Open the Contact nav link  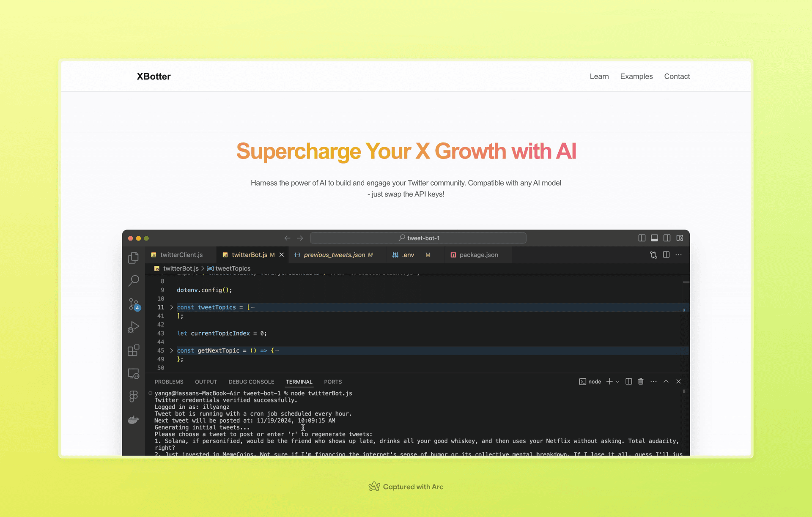point(677,77)
